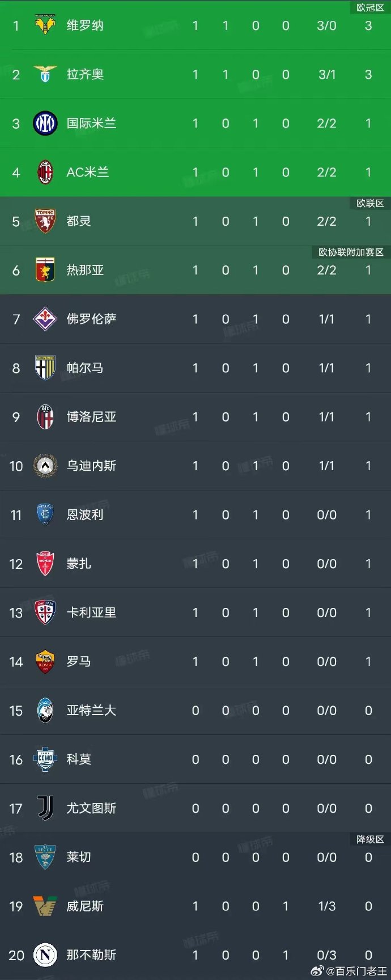391x980 pixels.
Task: Open the 佛罗伦萨 team page
Action: pyautogui.click(x=91, y=319)
